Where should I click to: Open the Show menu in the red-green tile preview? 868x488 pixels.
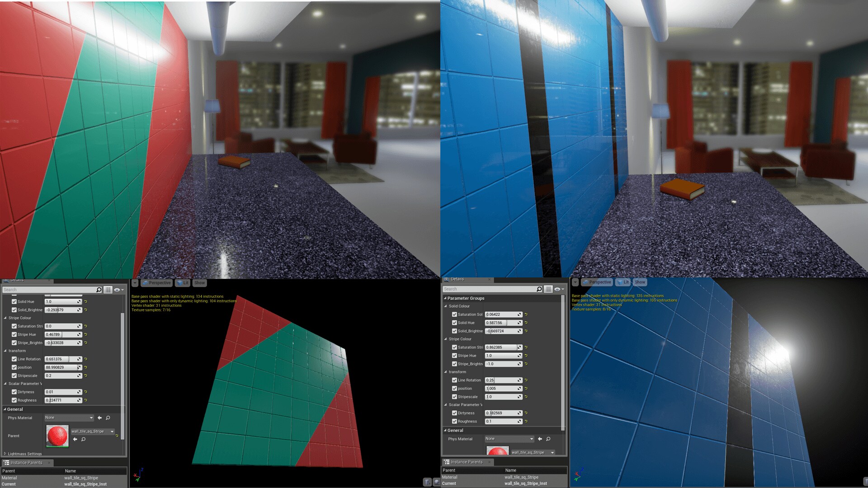tap(199, 283)
